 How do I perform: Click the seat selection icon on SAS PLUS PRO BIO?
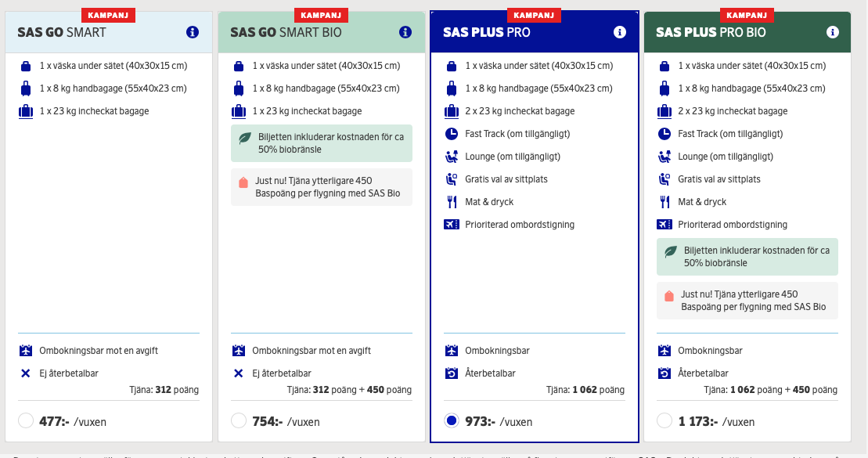coord(665,179)
